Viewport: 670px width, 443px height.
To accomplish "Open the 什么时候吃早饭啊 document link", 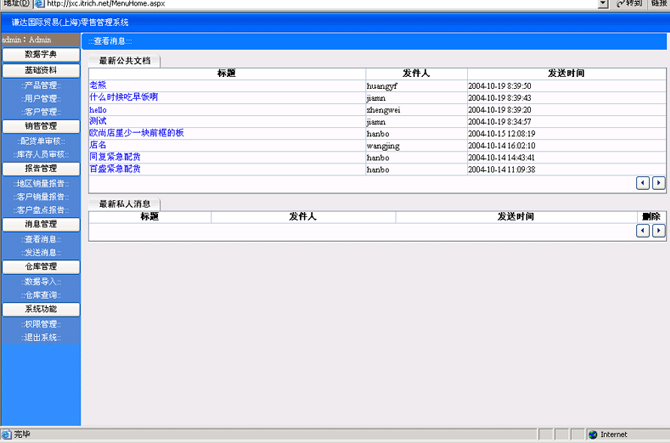I will pos(124,97).
